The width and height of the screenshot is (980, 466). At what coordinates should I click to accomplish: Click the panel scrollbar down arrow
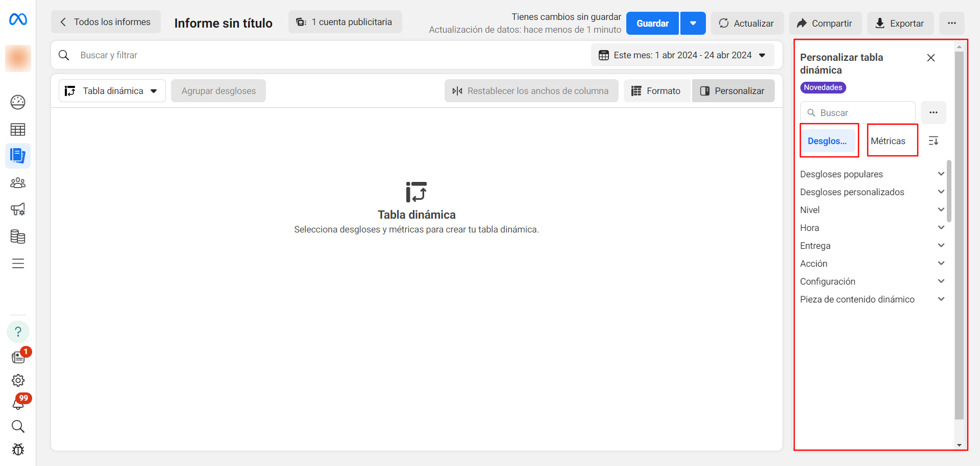tap(959, 445)
